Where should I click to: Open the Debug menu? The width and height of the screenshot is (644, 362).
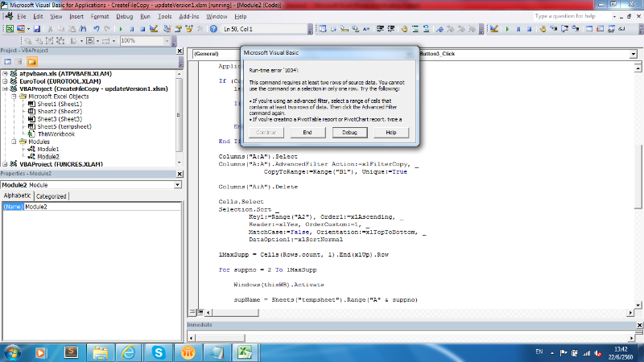pyautogui.click(x=125, y=16)
